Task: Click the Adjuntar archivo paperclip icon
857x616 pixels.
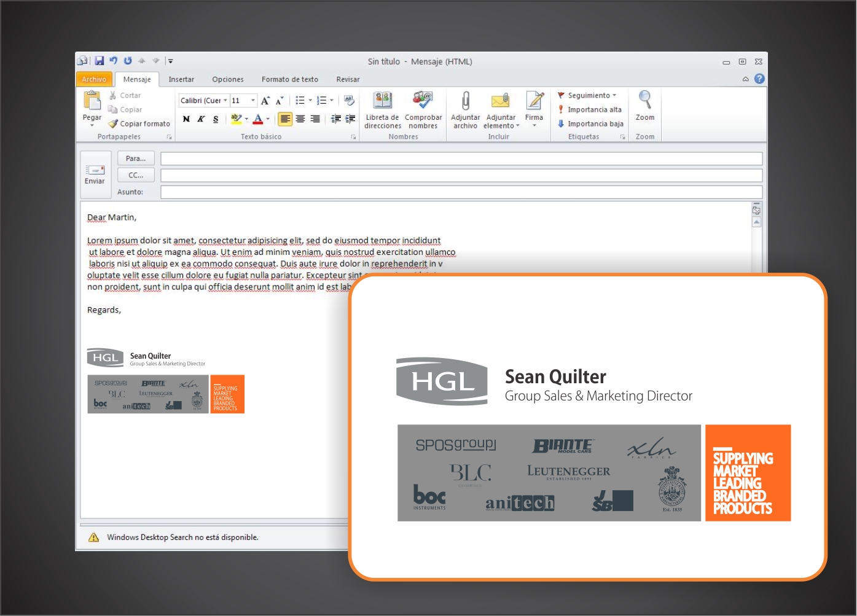Action: pos(465,101)
